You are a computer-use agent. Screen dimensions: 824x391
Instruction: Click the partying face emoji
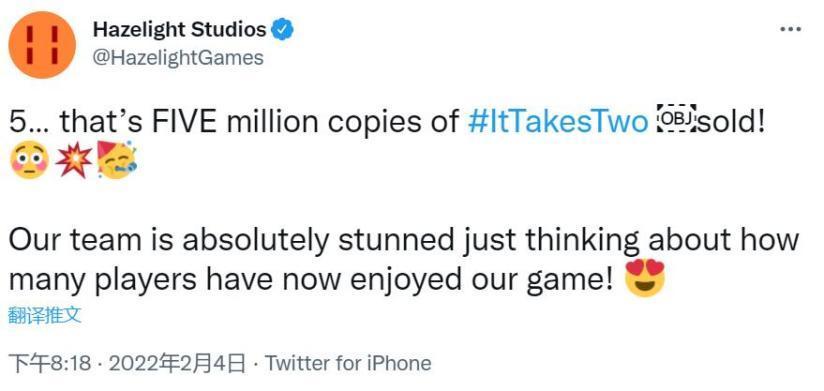coord(117,160)
